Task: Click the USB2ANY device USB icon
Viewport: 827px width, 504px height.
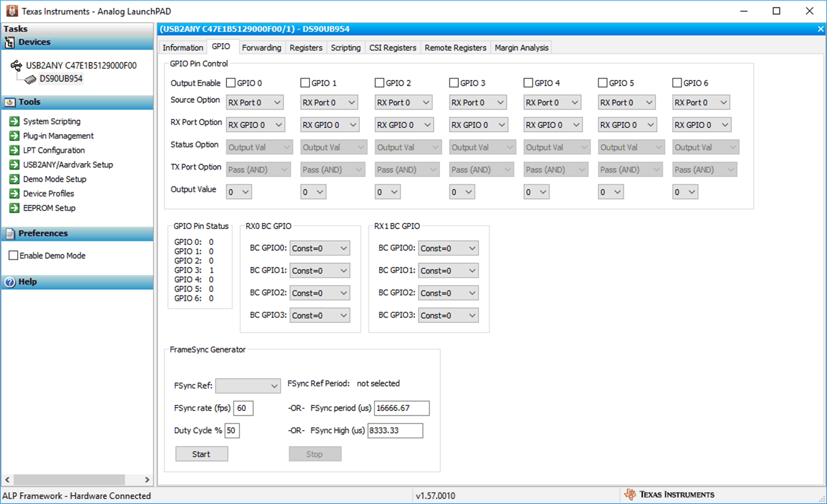Action: (x=17, y=65)
